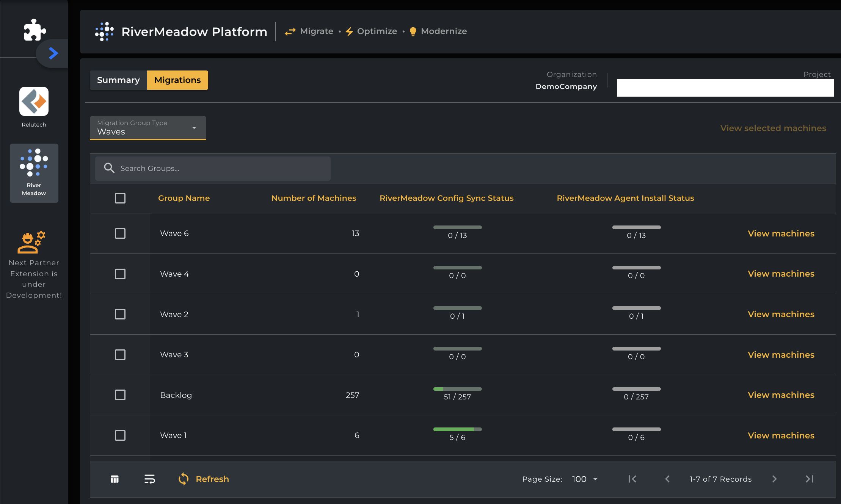Screen dimensions: 841x504
Task: Check the Wave 2 row checkbox
Action: pyautogui.click(x=120, y=314)
